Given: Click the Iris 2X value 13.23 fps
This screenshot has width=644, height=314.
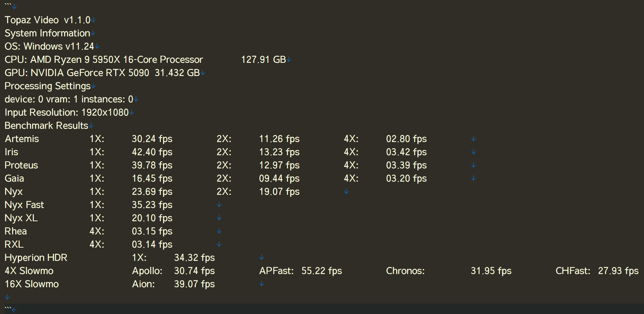Looking at the screenshot, I should 279,152.
